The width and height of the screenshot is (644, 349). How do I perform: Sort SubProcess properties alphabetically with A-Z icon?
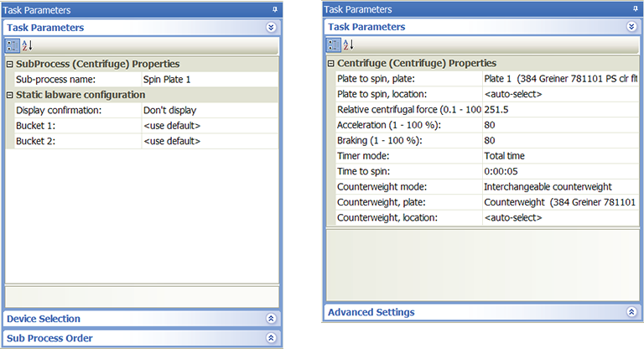(x=27, y=45)
